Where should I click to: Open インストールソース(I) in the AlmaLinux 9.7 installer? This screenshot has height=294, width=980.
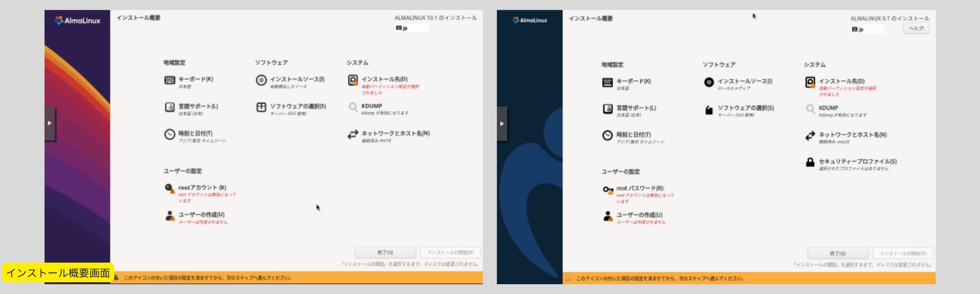pyautogui.click(x=738, y=84)
